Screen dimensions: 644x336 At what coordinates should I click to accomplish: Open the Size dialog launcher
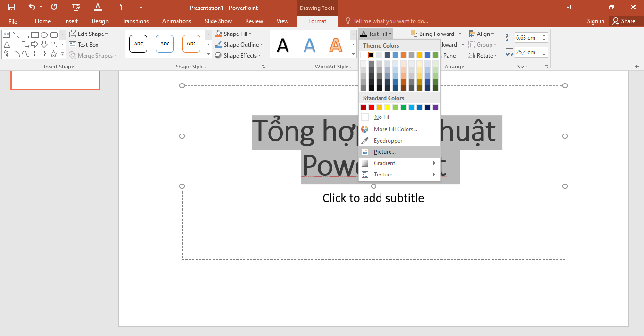(x=546, y=67)
